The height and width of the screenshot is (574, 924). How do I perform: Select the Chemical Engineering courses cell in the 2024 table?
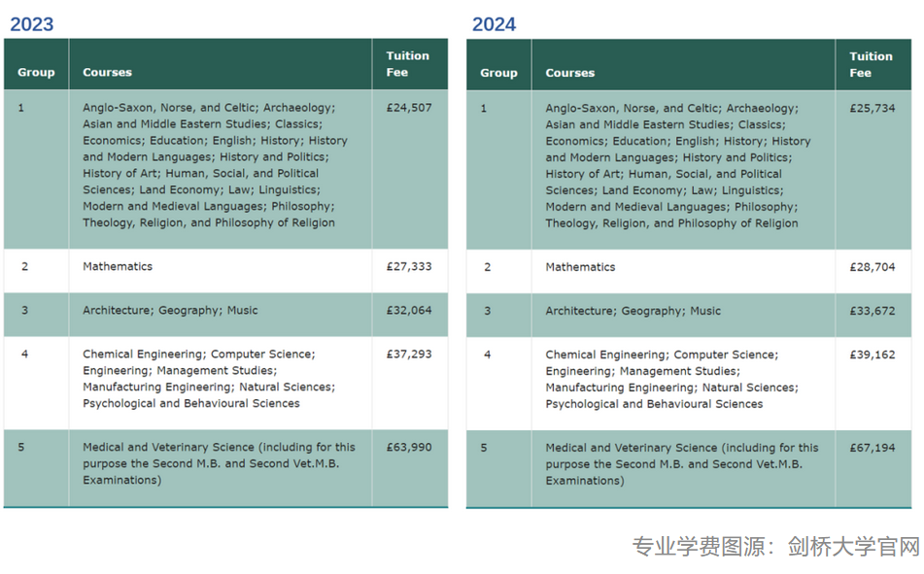tap(671, 379)
